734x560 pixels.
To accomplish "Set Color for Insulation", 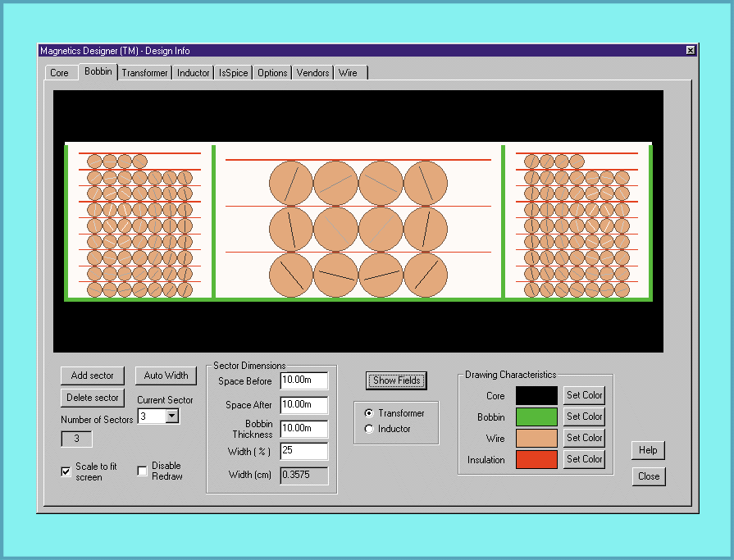I will [584, 459].
